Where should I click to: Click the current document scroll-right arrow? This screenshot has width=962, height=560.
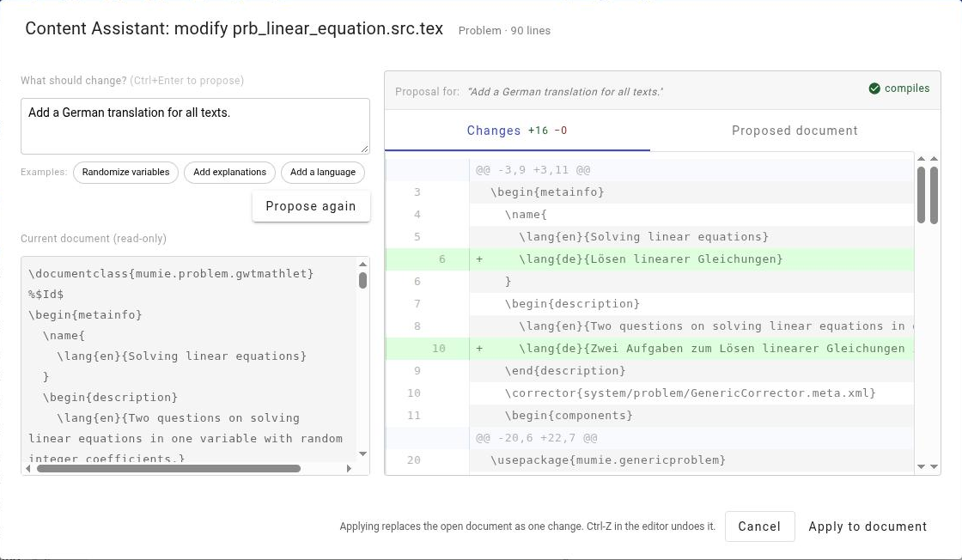[349, 469]
